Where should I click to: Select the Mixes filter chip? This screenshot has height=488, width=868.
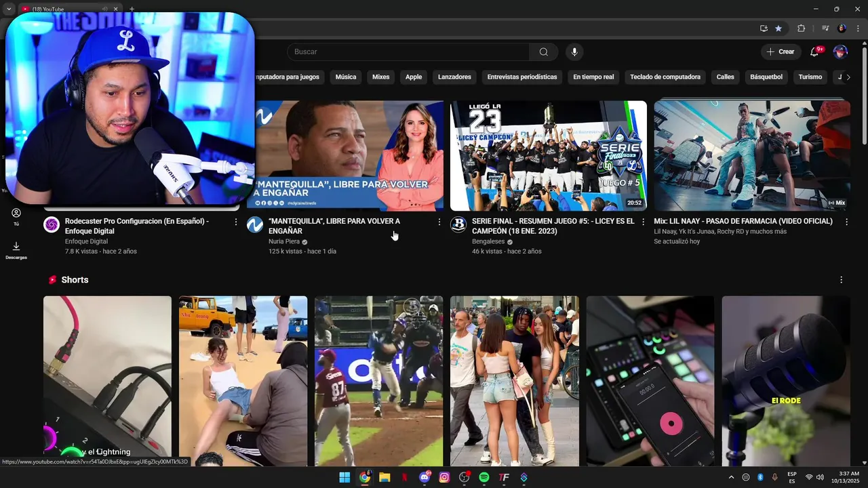(381, 77)
